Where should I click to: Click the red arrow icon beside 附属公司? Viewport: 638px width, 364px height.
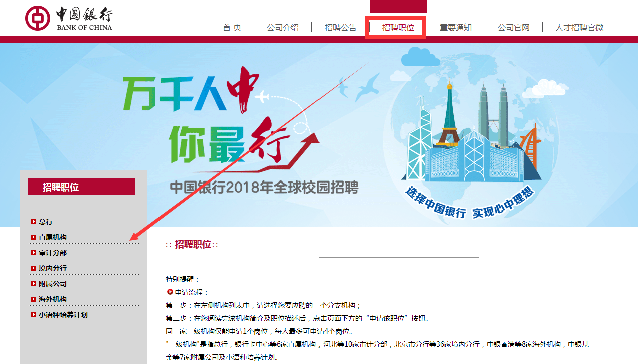(34, 284)
